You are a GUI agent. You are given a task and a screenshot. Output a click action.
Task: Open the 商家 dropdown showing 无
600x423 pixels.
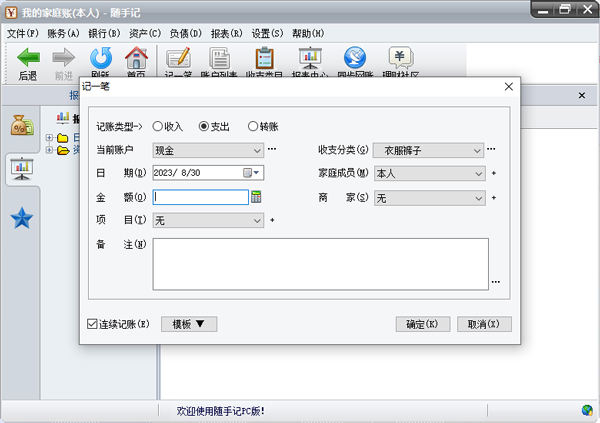tap(430, 198)
